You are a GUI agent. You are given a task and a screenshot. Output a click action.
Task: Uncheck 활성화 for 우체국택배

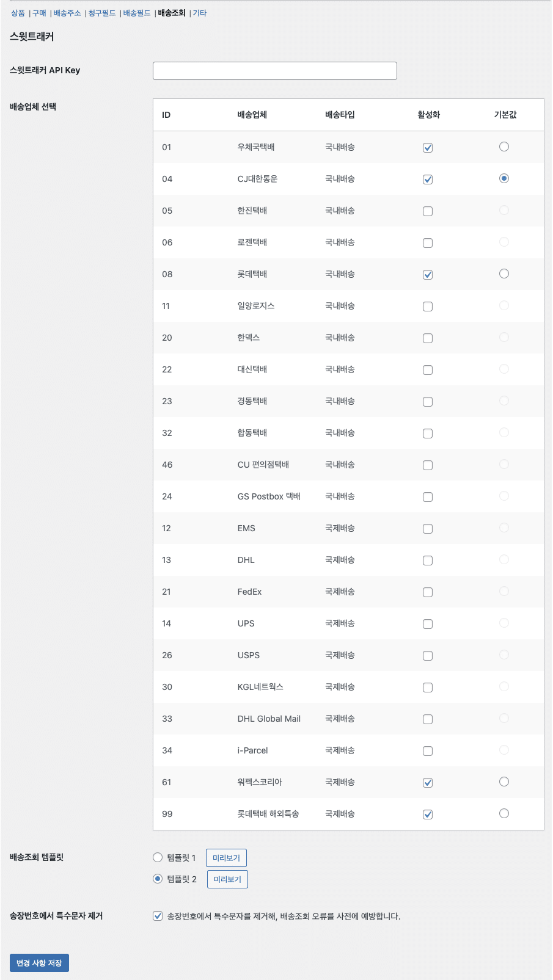(428, 148)
